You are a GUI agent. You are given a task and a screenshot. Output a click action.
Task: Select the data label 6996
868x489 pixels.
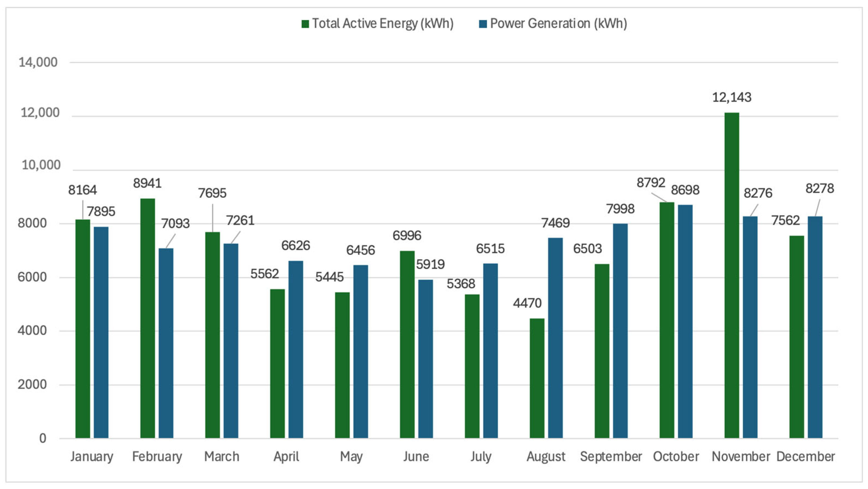pyautogui.click(x=407, y=235)
